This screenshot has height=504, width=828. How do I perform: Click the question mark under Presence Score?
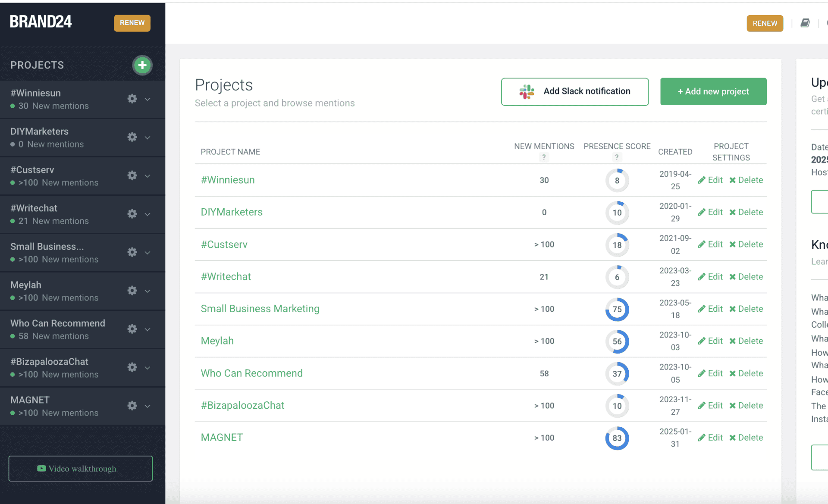(x=617, y=157)
